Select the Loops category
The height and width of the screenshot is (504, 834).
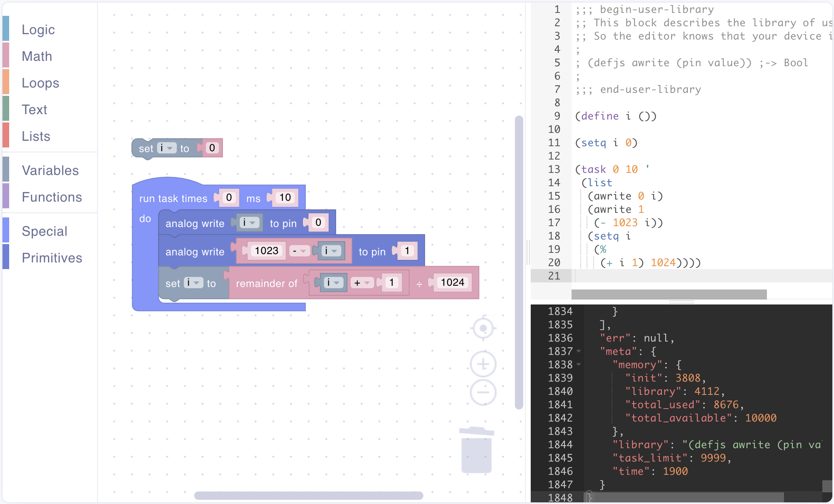40,83
